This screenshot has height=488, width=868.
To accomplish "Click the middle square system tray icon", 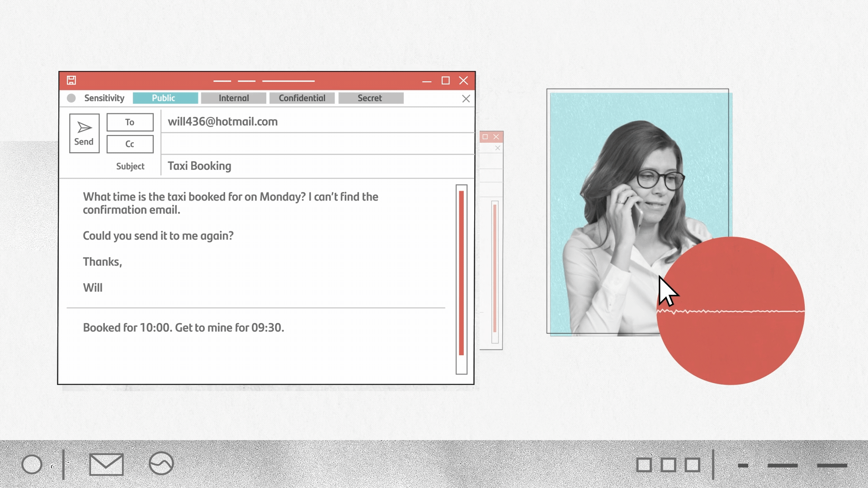I will [669, 464].
